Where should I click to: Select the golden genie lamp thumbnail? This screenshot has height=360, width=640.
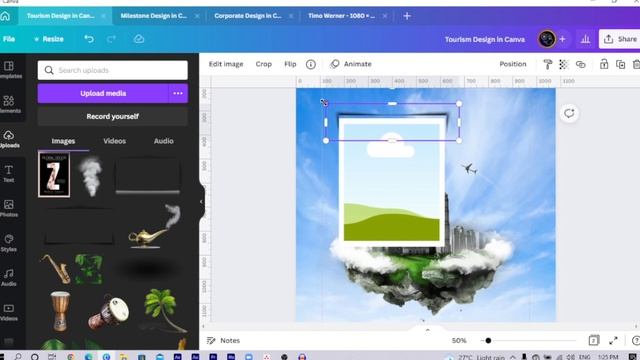click(154, 227)
